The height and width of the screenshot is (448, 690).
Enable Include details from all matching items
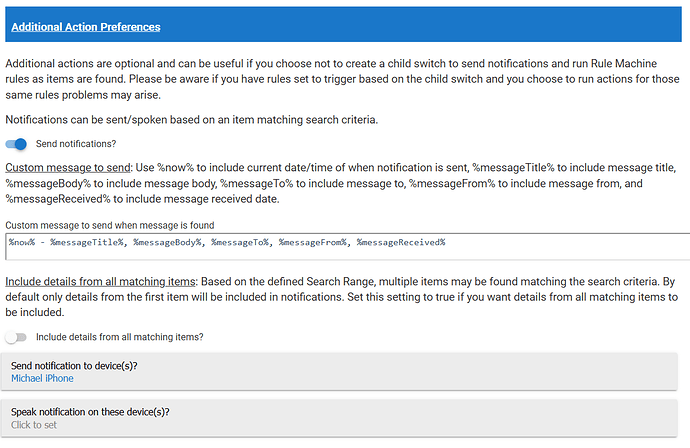(16, 337)
